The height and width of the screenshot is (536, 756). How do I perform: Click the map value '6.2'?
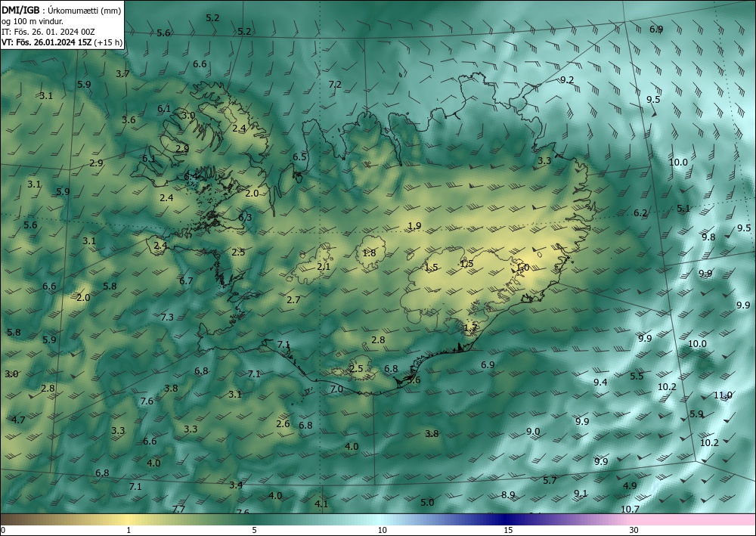640,212
